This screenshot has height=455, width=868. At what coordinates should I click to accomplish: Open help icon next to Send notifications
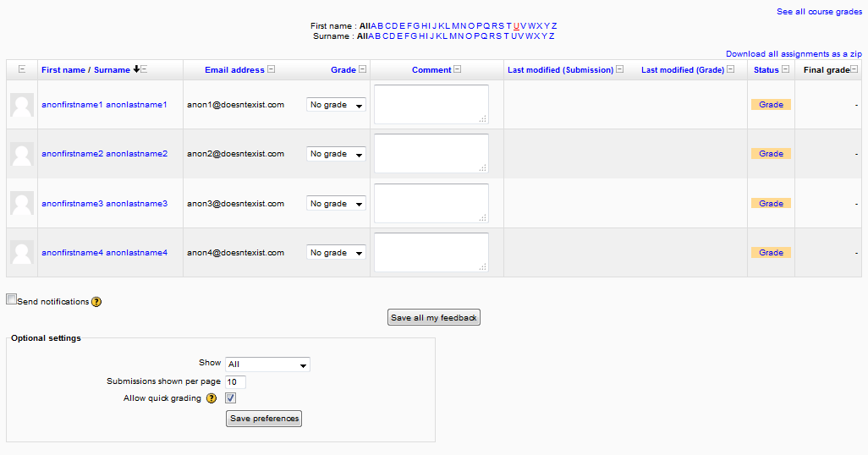tap(96, 302)
